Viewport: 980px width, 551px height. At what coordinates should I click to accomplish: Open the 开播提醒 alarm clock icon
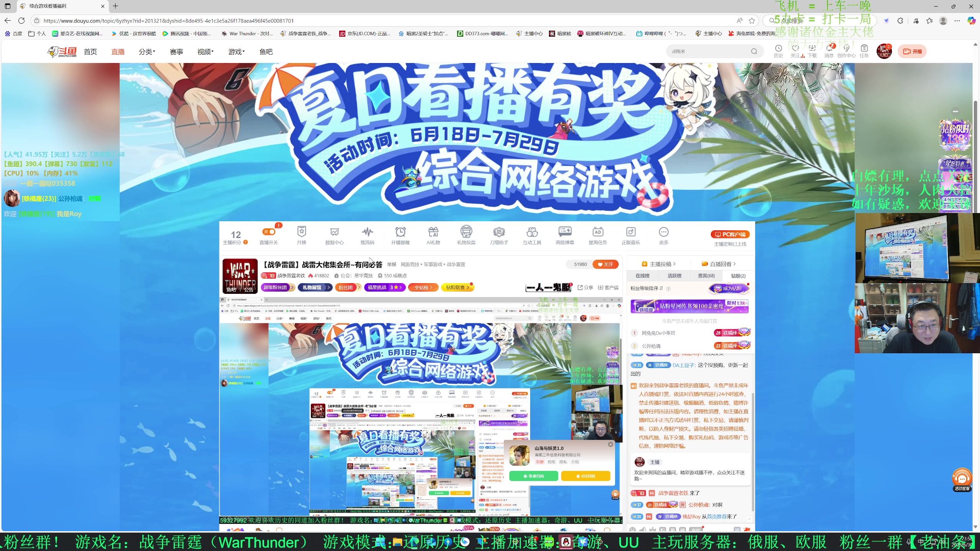[400, 235]
